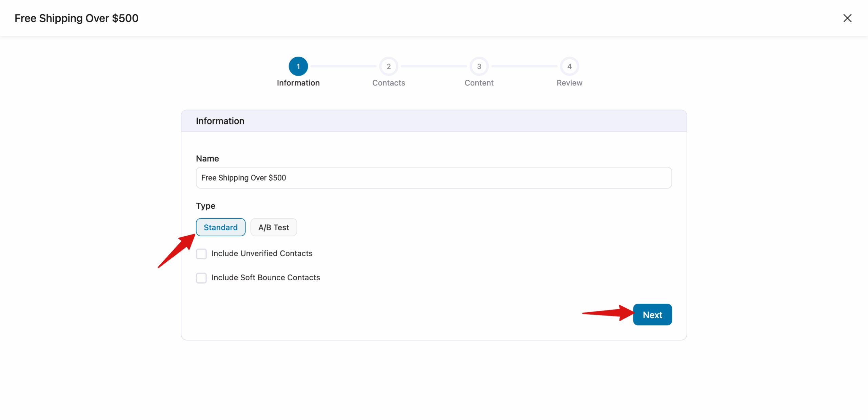Click the Free Shipping Over $500 title
Screen dimensions: 868x420
[x=76, y=18]
